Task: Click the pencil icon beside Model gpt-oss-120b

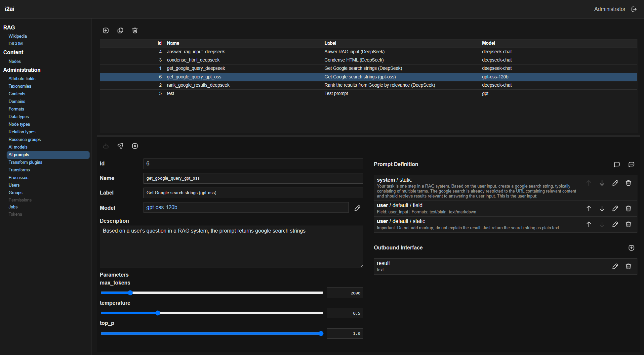Action: pos(357,208)
